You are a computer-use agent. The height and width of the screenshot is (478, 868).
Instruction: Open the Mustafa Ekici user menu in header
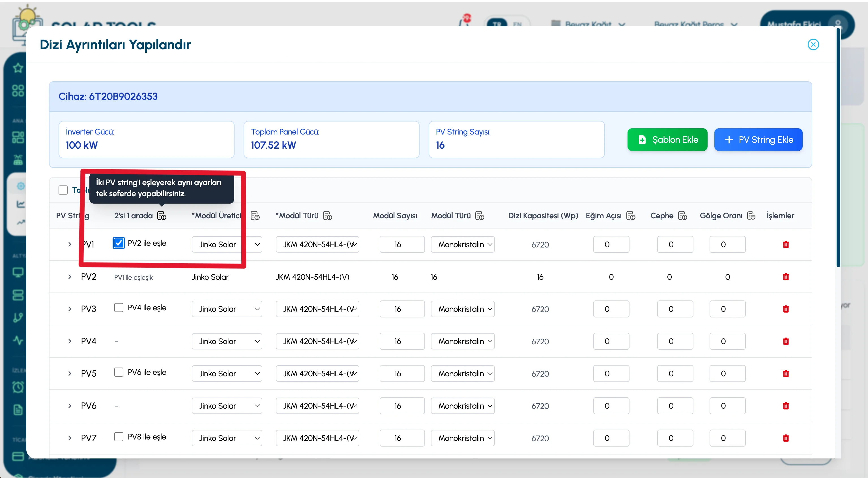point(807,24)
